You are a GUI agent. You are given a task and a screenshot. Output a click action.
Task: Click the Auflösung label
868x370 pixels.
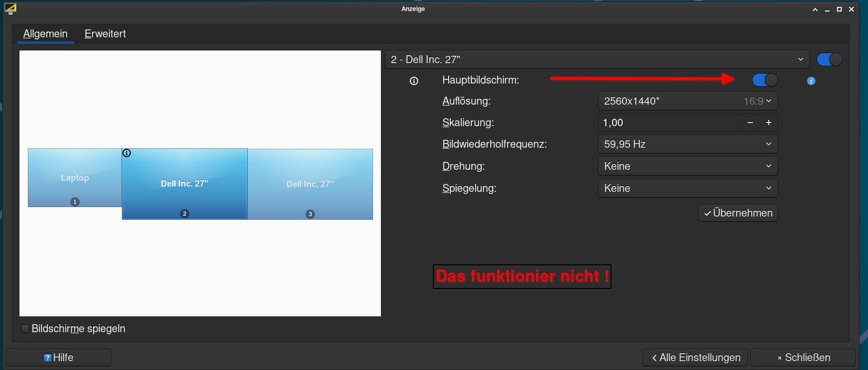[467, 101]
